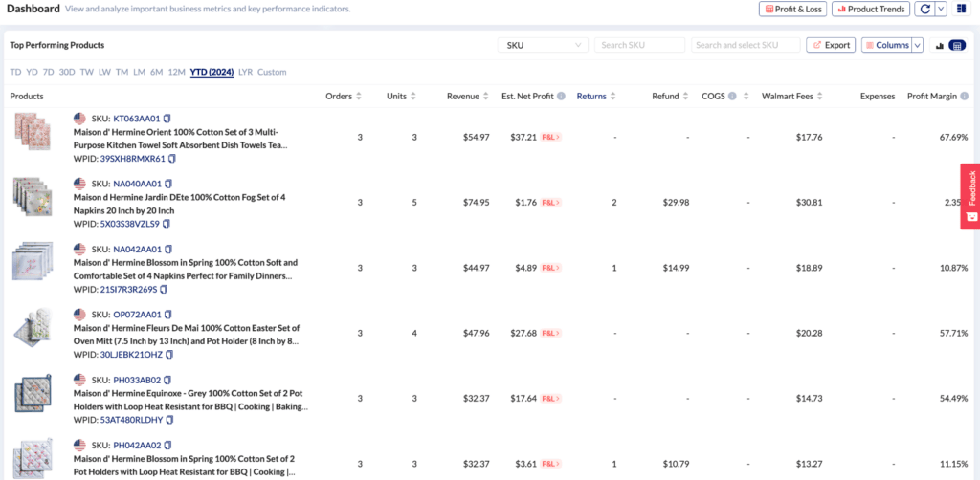Viewport: 980px width, 480px height.
Task: Click the Equinoxe Grey pot holders thumbnail
Action: point(33,393)
